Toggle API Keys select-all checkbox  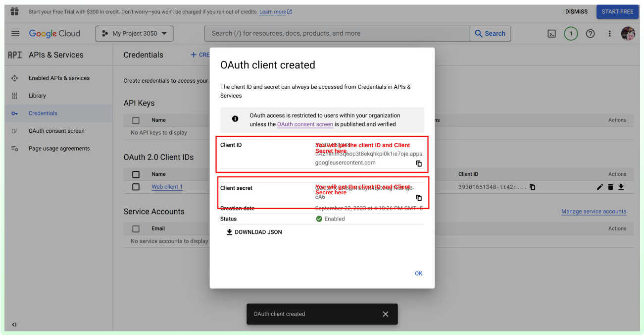[136, 120]
